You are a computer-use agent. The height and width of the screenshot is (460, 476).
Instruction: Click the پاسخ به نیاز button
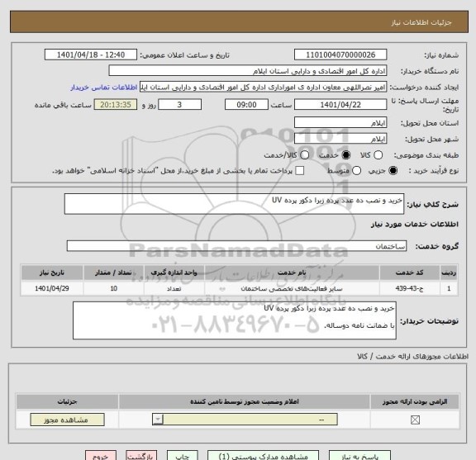click(x=359, y=456)
